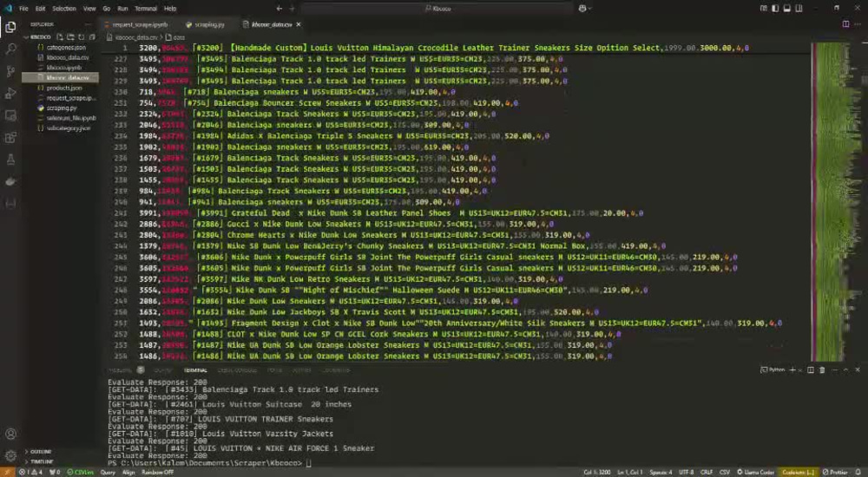Open the Copilot icon in title bar
This screenshot has height=477, width=868.
tap(582, 9)
